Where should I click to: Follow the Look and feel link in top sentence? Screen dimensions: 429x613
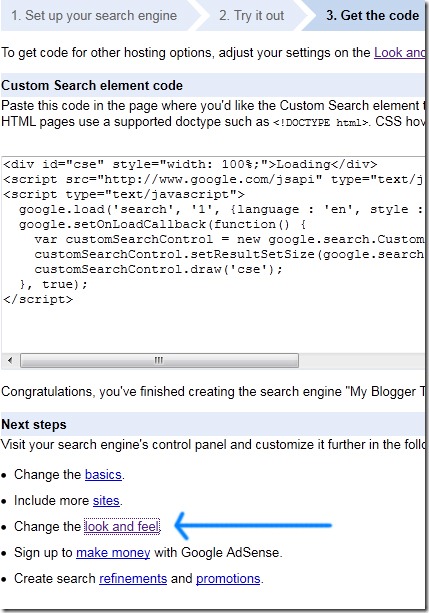pyautogui.click(x=399, y=52)
